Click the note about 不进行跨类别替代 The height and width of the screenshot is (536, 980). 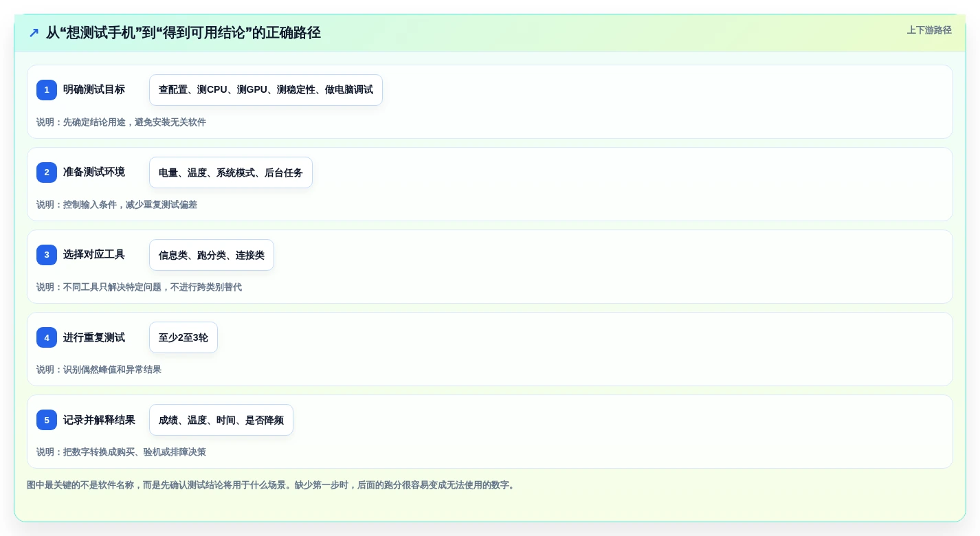tap(139, 287)
